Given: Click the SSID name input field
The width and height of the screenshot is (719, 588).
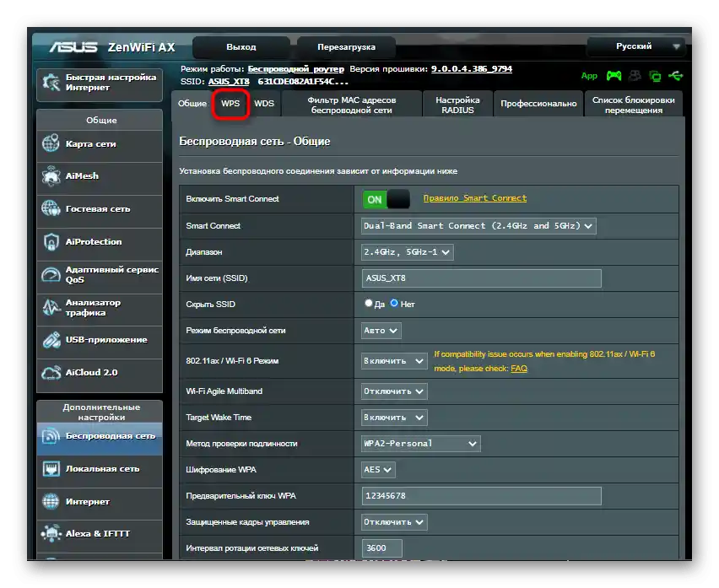Looking at the screenshot, I should [482, 278].
